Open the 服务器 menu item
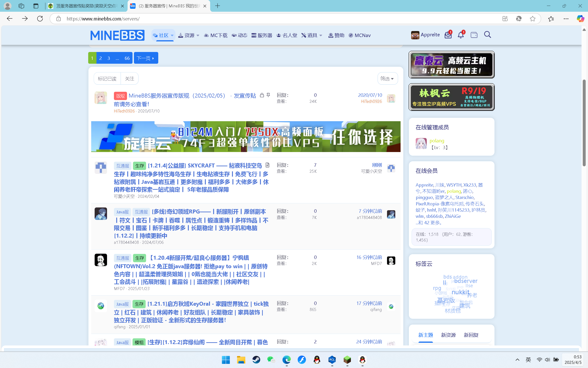This screenshot has height=368, width=588. tap(262, 35)
